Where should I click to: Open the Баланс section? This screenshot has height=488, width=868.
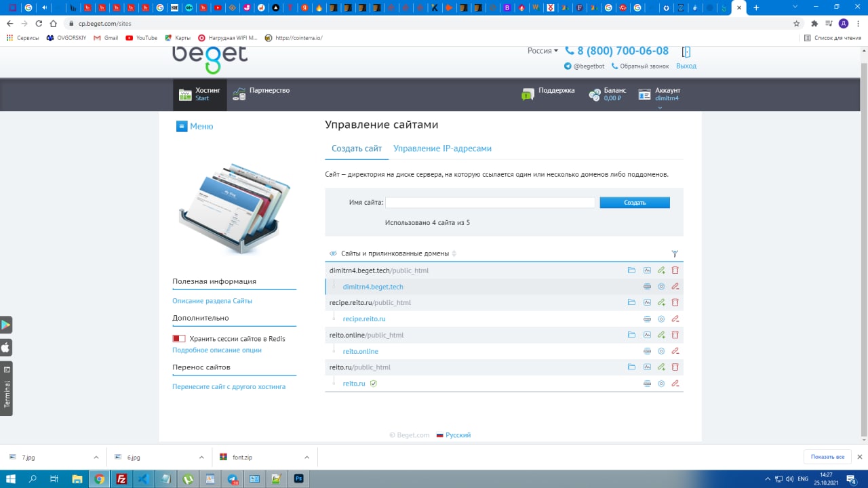(x=608, y=94)
